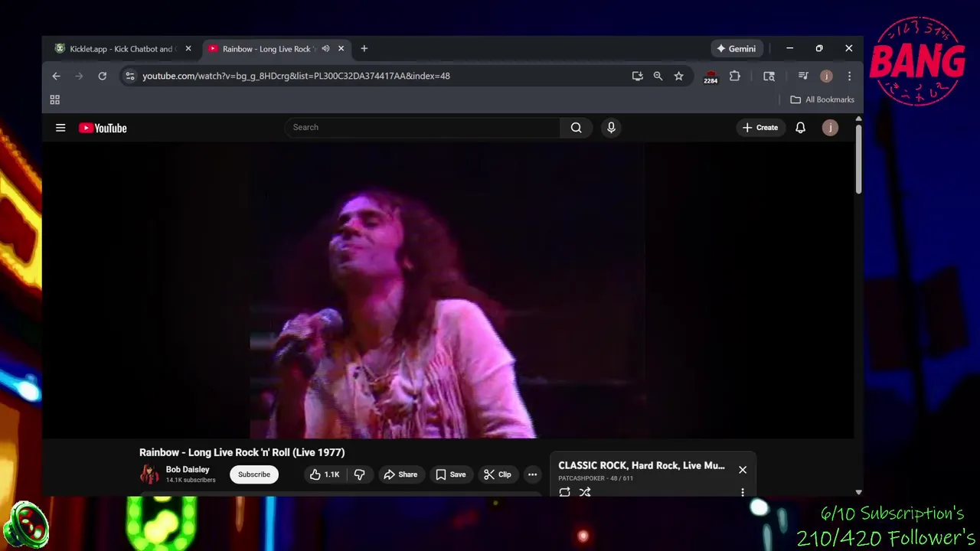Share the Rainbow video
This screenshot has width=980, height=551.
point(400,474)
